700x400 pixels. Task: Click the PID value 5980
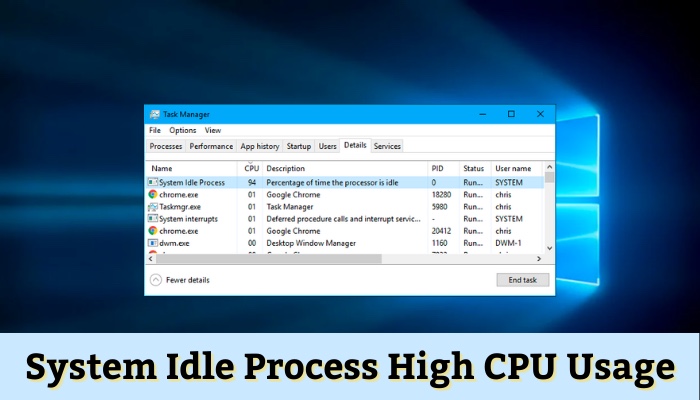pyautogui.click(x=439, y=207)
